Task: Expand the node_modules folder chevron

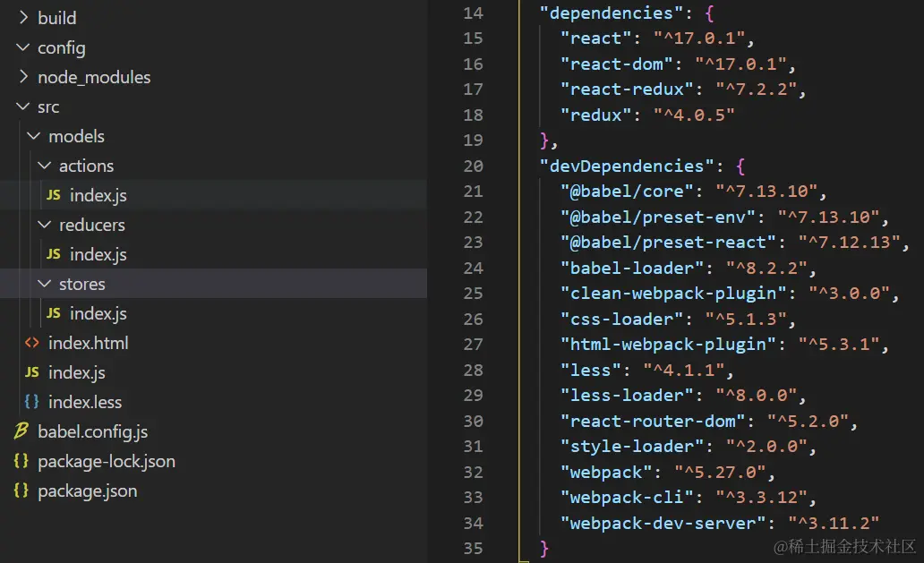Action: [23, 77]
